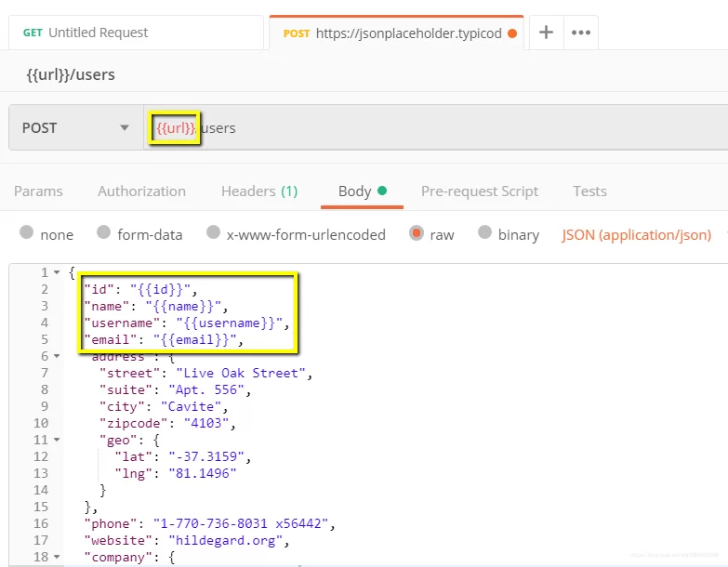The width and height of the screenshot is (728, 567).
Task: Click the "company" key on line 18
Action: click(x=118, y=557)
